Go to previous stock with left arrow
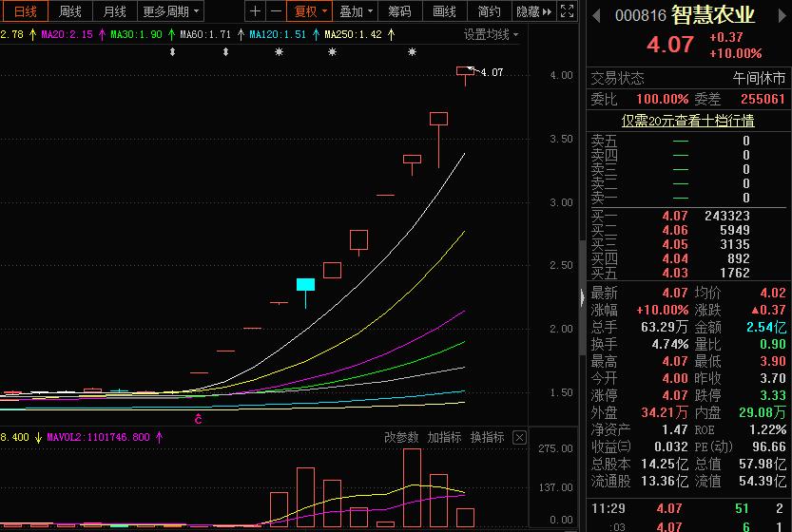The image size is (792, 532). tap(595, 16)
